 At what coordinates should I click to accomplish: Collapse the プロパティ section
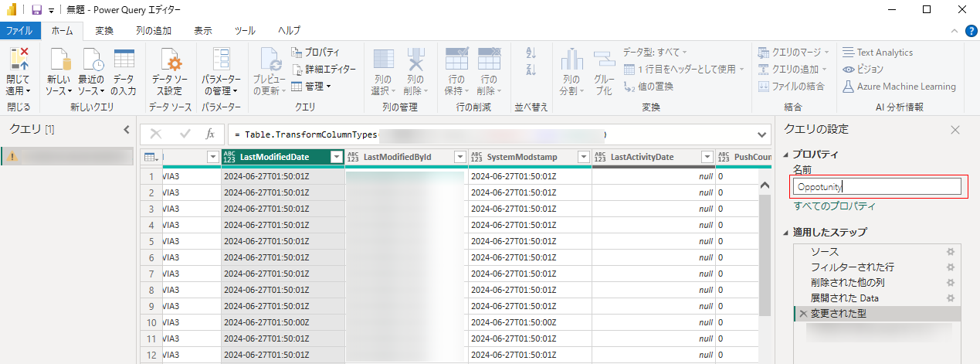(787, 155)
